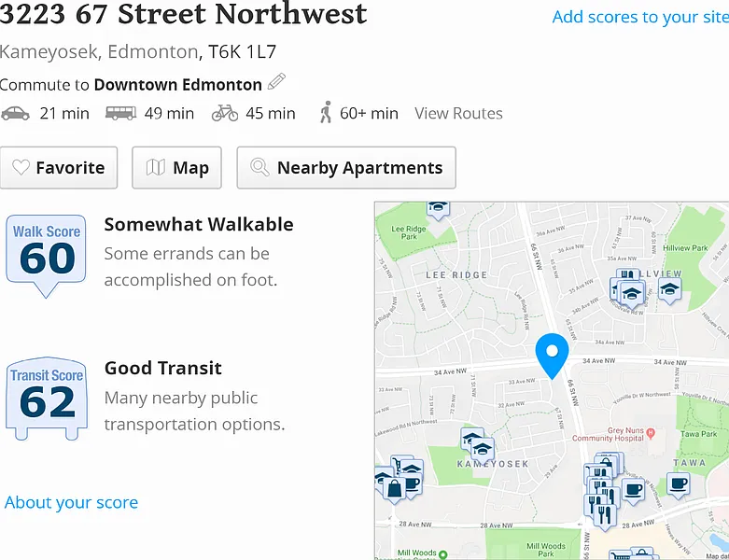Click school marker above Lee Ridge Park
Viewport: 729px width, 560px height.
coord(437,207)
